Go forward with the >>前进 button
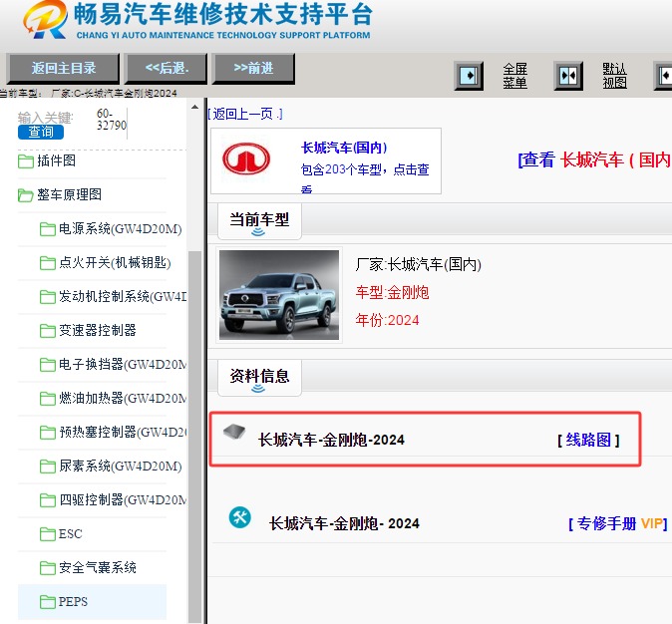Image resolution: width=672 pixels, height=624 pixels. (253, 68)
